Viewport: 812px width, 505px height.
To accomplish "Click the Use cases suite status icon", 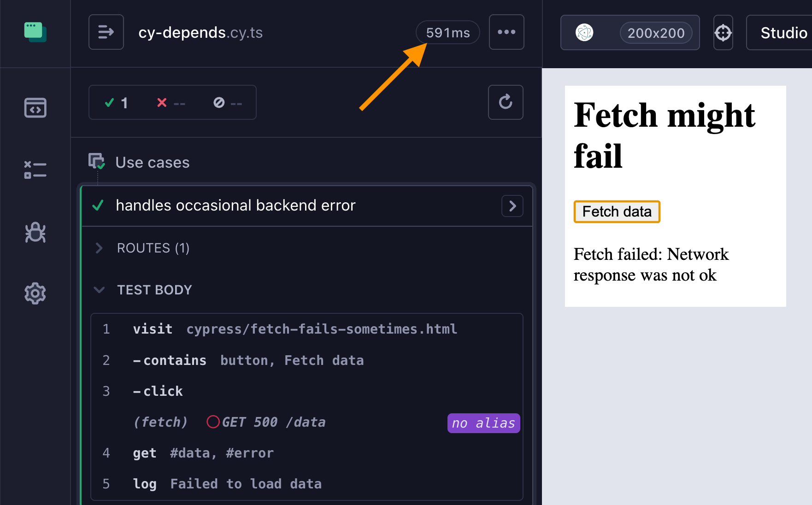I will click(x=97, y=161).
